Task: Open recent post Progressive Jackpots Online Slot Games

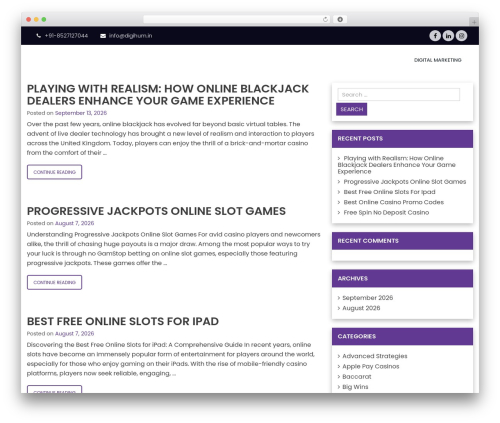Action: coord(405,182)
